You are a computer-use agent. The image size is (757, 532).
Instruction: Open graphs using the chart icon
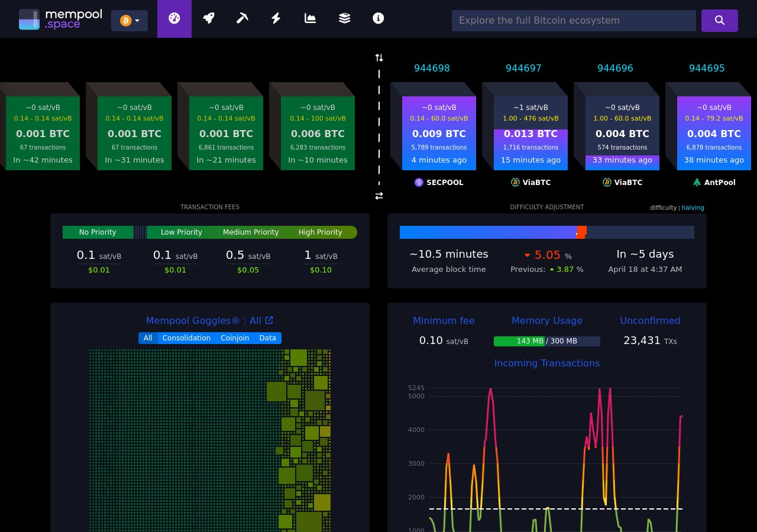(310, 18)
